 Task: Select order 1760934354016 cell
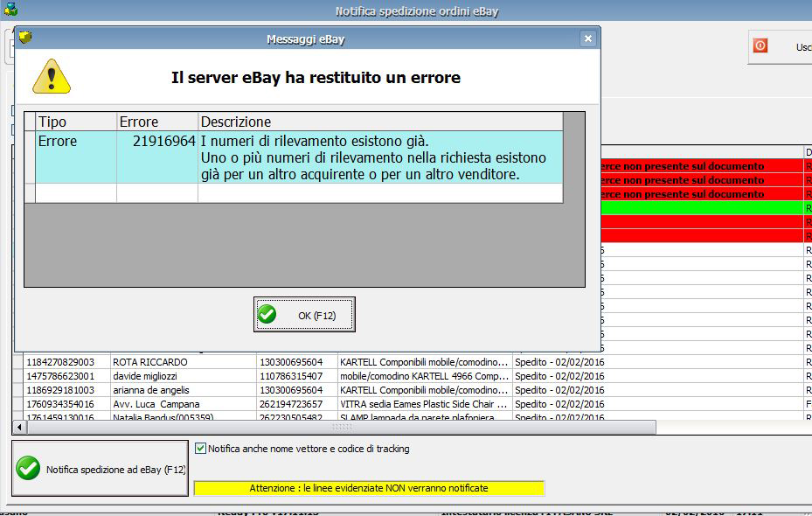coord(67,403)
